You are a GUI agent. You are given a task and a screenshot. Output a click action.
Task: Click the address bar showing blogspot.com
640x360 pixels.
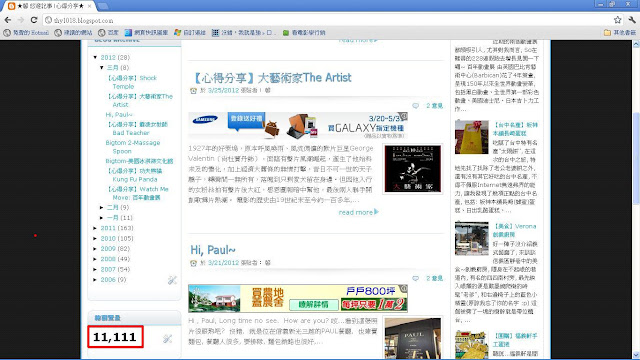click(x=327, y=20)
